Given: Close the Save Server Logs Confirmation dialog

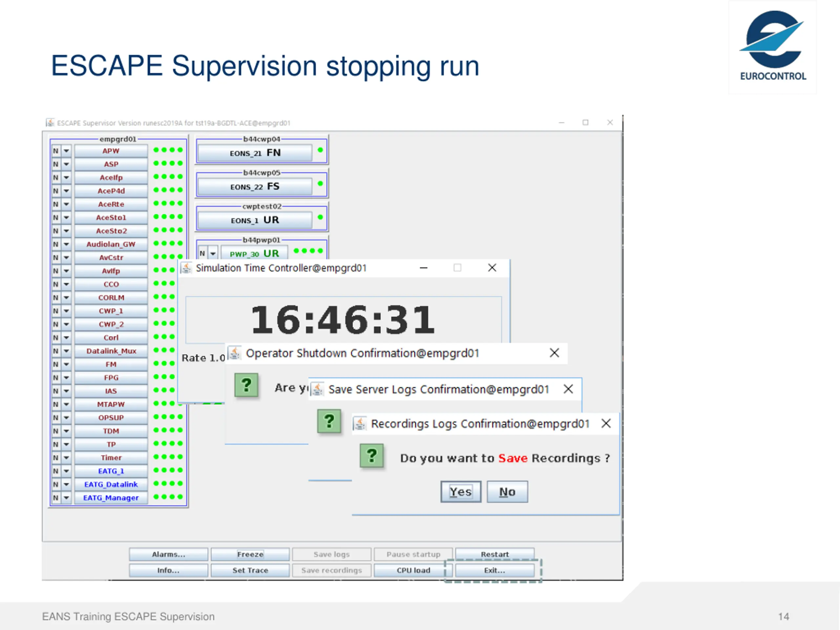Looking at the screenshot, I should [x=568, y=389].
